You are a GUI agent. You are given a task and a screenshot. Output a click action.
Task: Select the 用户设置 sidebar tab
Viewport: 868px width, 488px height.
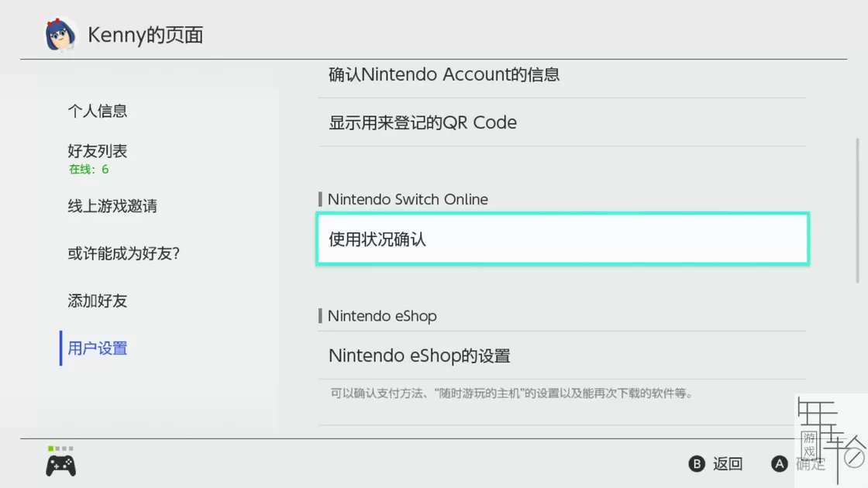(x=98, y=348)
